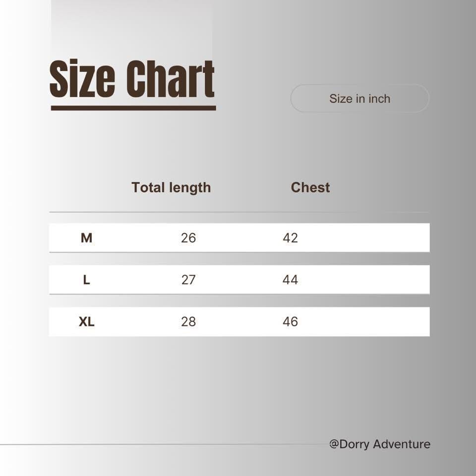Click the Total length column header
This screenshot has height=476, width=476.
pos(171,187)
